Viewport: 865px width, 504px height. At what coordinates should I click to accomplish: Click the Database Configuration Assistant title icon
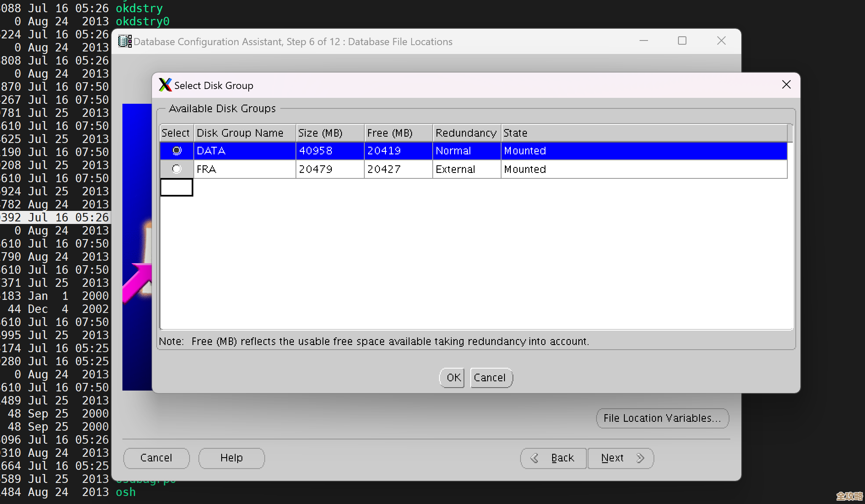pyautogui.click(x=125, y=41)
